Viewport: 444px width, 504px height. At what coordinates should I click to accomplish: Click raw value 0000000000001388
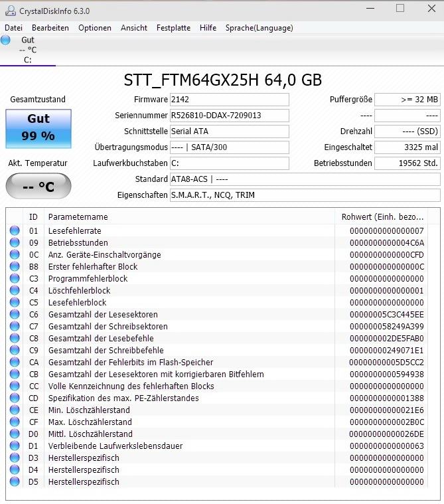pyautogui.click(x=387, y=398)
